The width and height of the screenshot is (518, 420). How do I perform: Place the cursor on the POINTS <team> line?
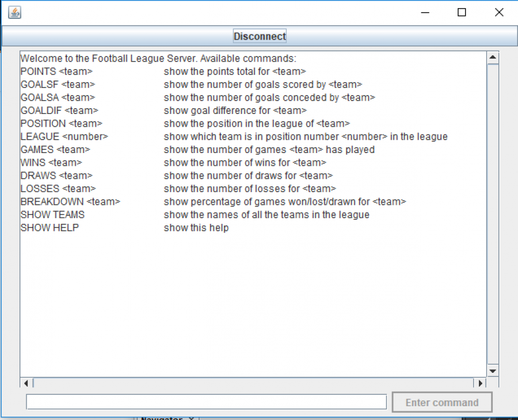[x=56, y=71]
